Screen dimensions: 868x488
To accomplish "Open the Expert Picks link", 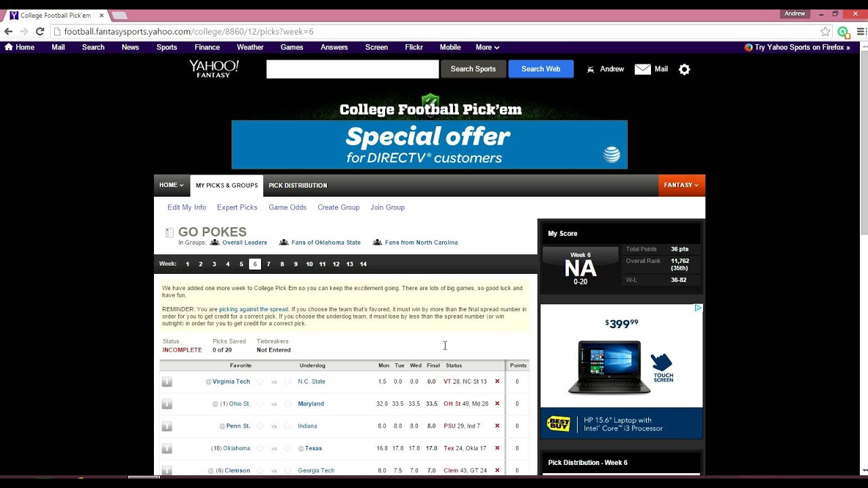I will click(x=237, y=207).
